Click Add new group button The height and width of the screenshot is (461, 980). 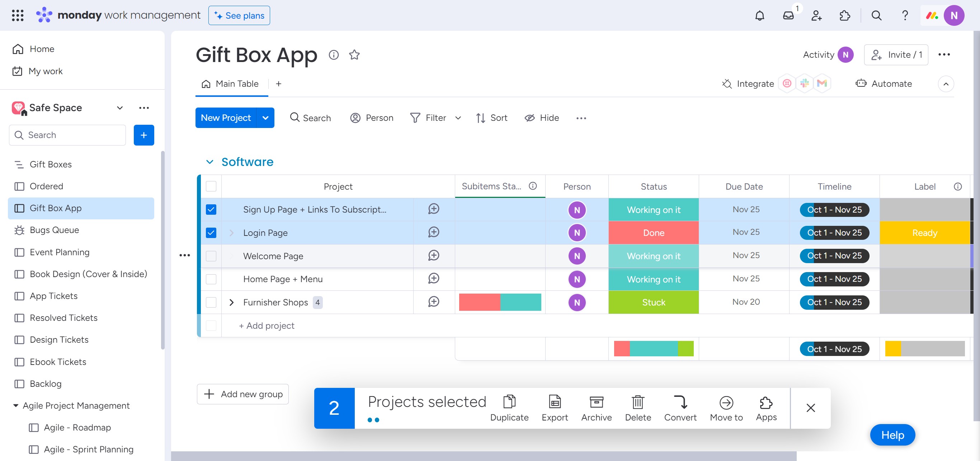243,394
